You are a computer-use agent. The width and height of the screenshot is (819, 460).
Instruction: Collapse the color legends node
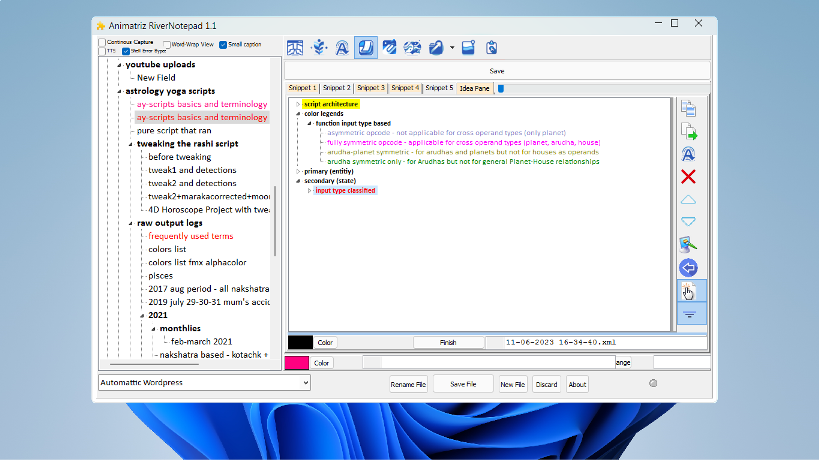(298, 114)
